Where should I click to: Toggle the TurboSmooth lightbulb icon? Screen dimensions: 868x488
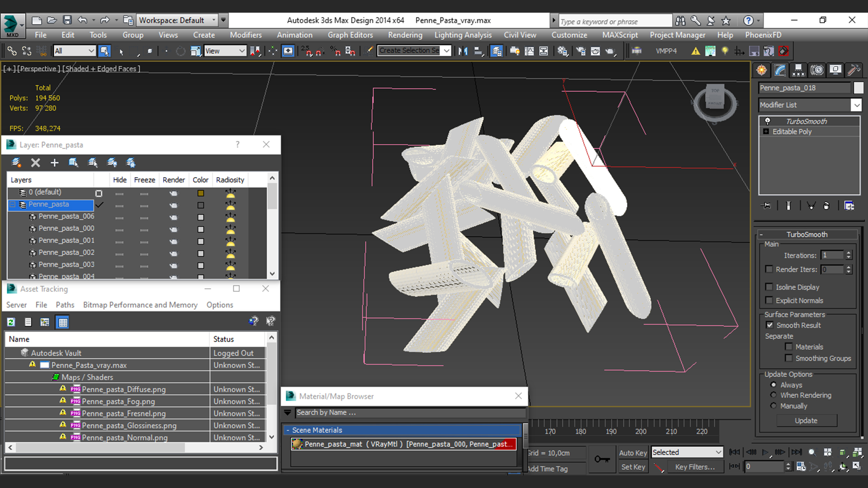click(x=767, y=121)
